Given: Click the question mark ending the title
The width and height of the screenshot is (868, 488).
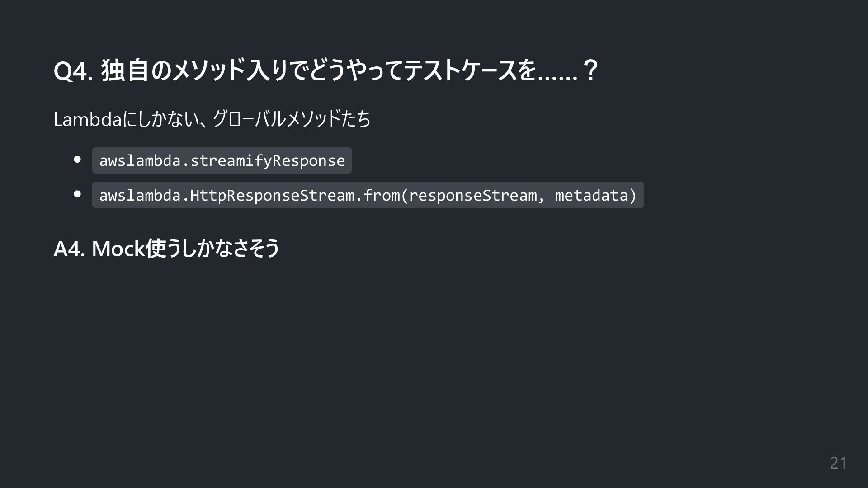Looking at the screenshot, I should tap(590, 70).
